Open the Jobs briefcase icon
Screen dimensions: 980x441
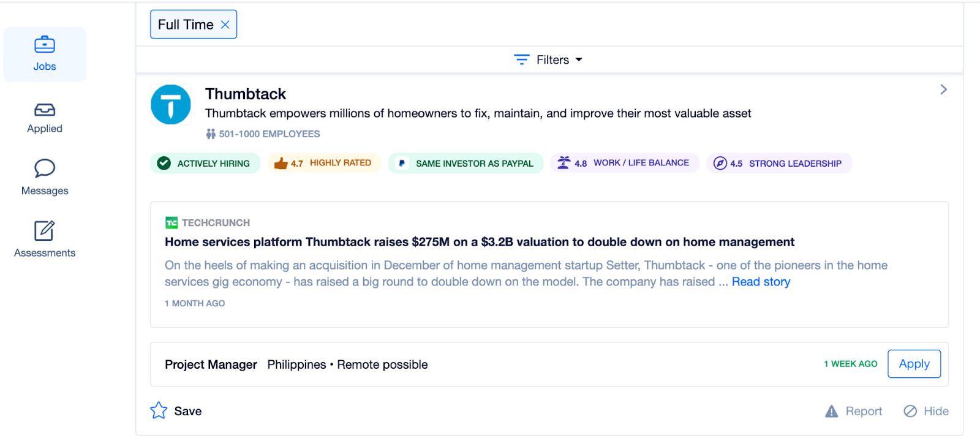(x=45, y=45)
